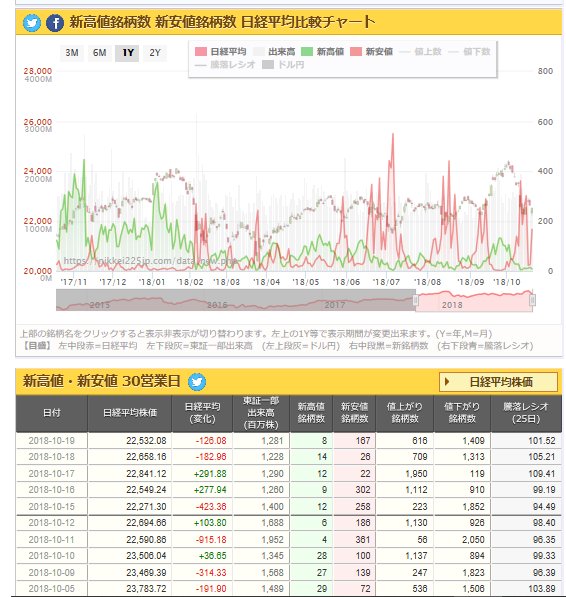Select date cell 2018-10-10
The height and width of the screenshot is (597, 566).
[x=52, y=556]
